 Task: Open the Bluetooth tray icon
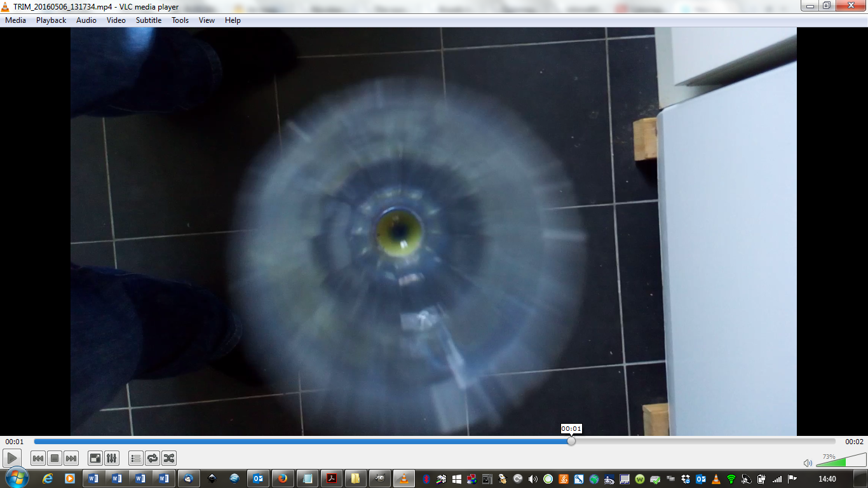point(428,478)
